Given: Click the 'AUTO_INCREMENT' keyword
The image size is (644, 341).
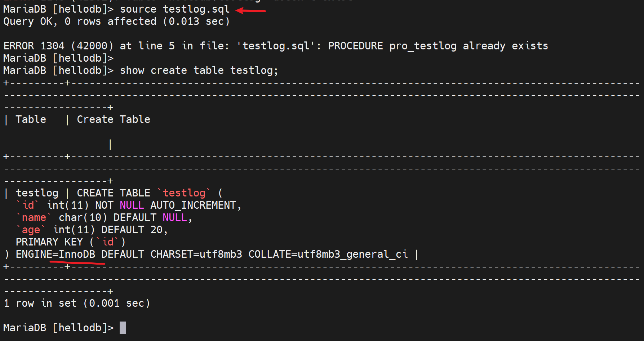Looking at the screenshot, I should (193, 205).
